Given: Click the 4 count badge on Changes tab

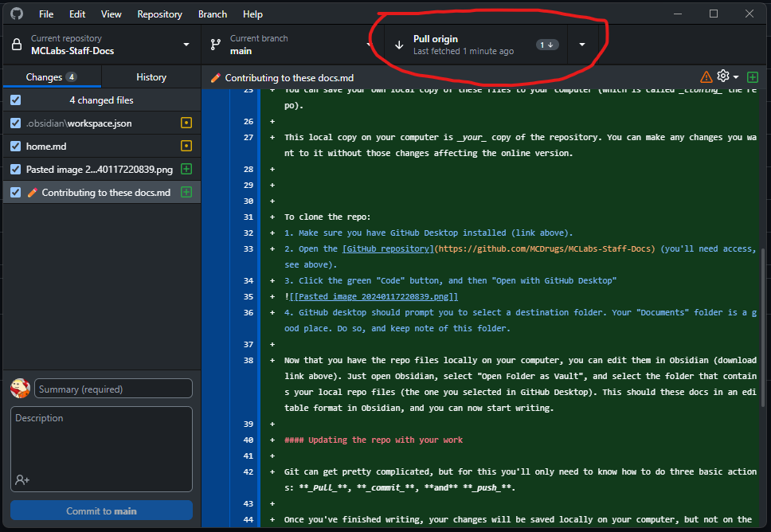Looking at the screenshot, I should click(72, 77).
